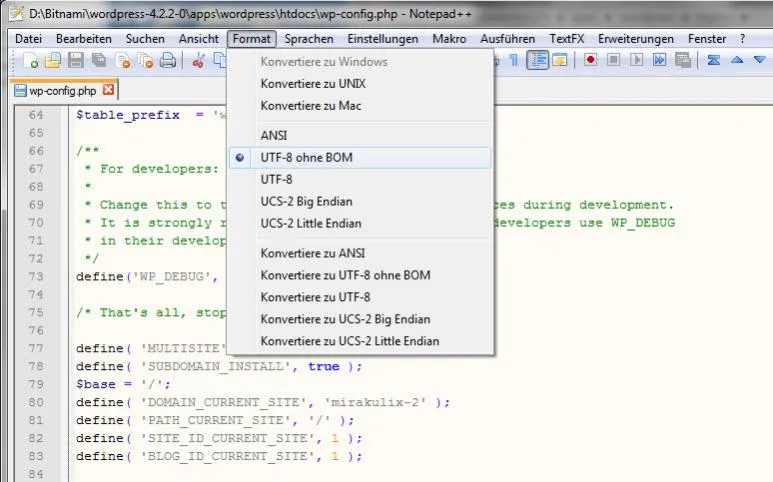
Task: Click line number 80 in margin
Action: 36,402
